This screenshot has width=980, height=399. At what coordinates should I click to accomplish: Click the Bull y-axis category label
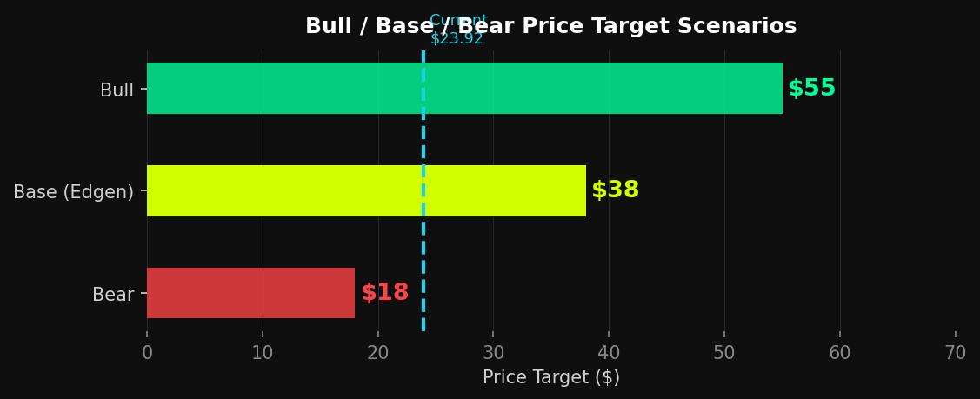tap(117, 90)
